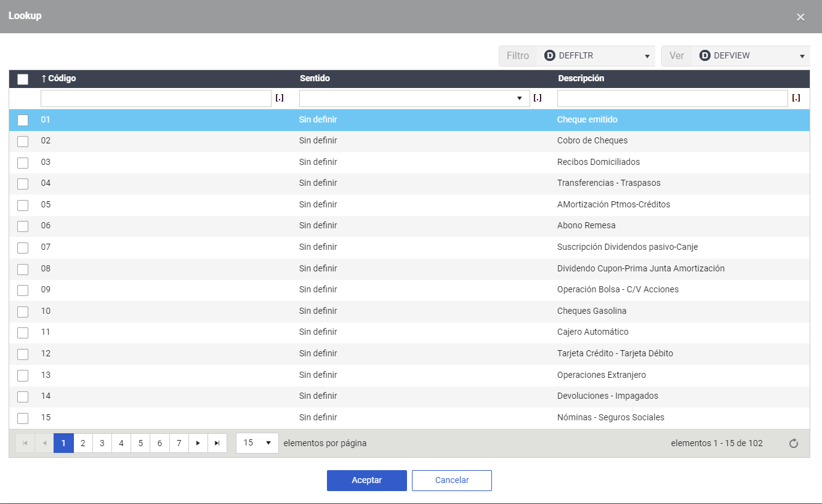
Task: Go to page 3 in the pager
Action: click(102, 443)
